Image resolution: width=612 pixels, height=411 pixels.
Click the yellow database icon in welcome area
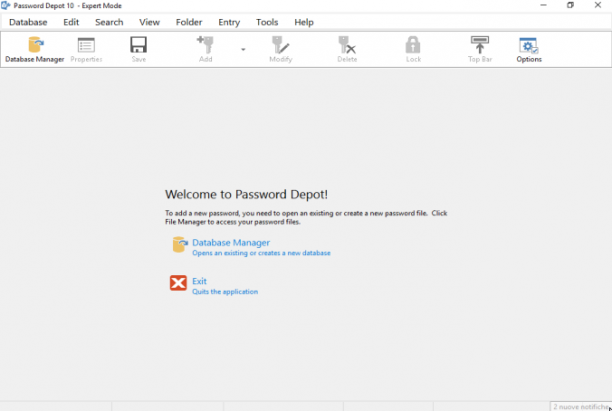(x=180, y=245)
